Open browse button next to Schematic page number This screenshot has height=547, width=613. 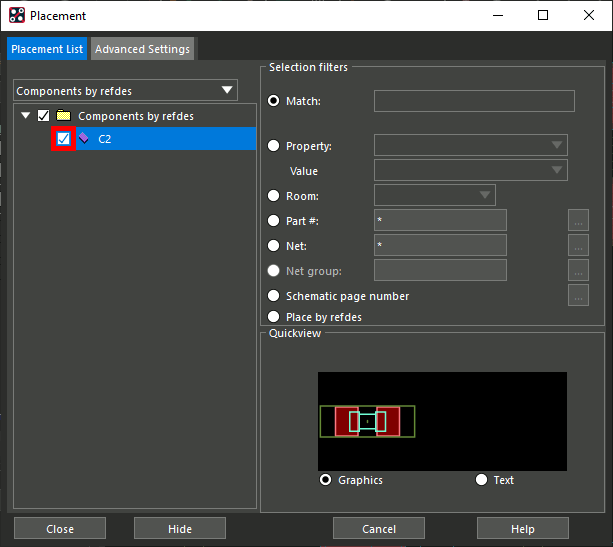tap(578, 295)
